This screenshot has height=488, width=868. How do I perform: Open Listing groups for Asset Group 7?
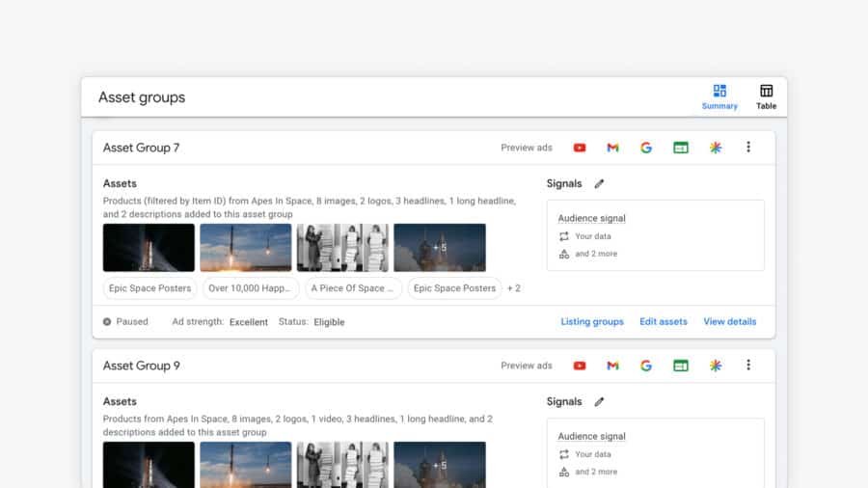(x=592, y=321)
